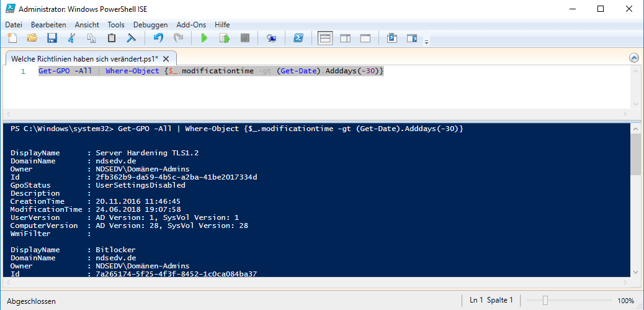644x310 pixels.
Task: Open a script with the folder icon
Action: pos(32,39)
